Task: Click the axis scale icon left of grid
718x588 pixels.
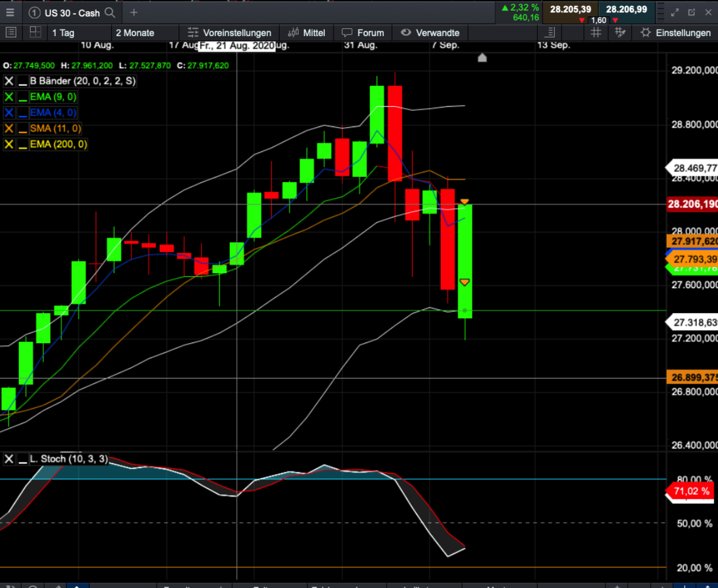Action: (x=550, y=32)
